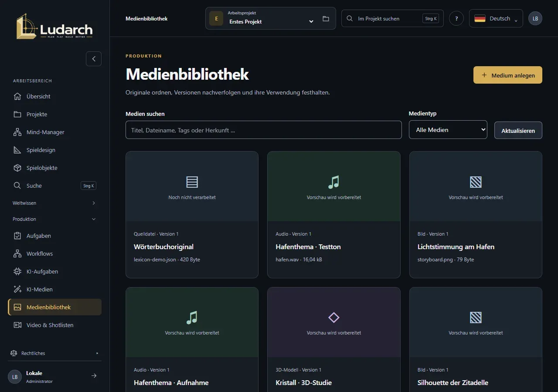Click the Aktualisieren button

pyautogui.click(x=518, y=130)
